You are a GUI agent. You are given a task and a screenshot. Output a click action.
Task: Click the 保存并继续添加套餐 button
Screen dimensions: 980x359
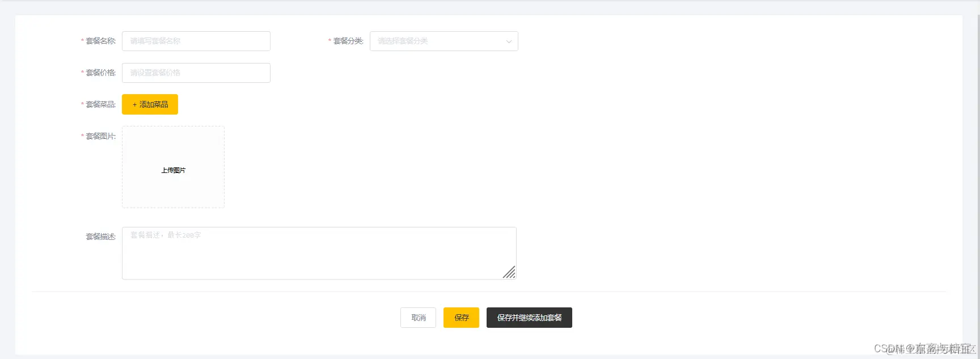529,318
